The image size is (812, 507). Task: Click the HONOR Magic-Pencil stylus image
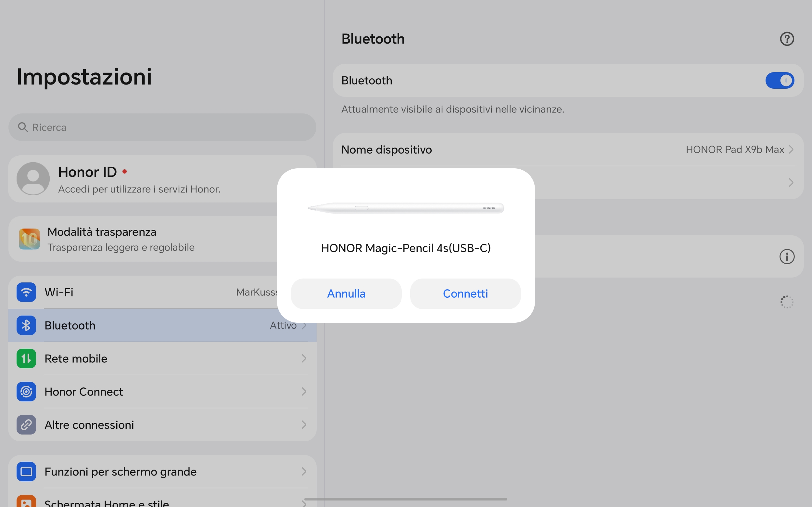pos(406,208)
